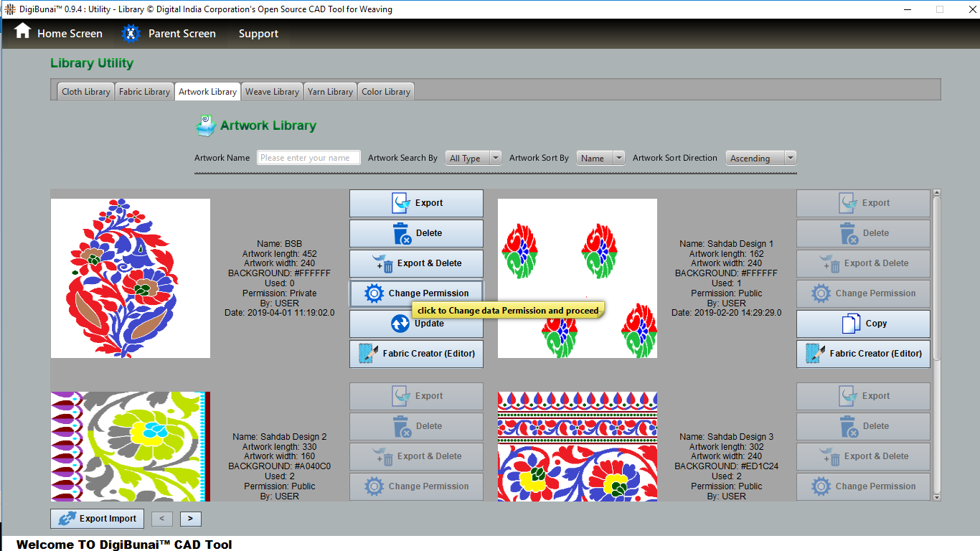Screen dimensions: 980x551
Task: Click the Artwork Name search field
Action: 308,158
